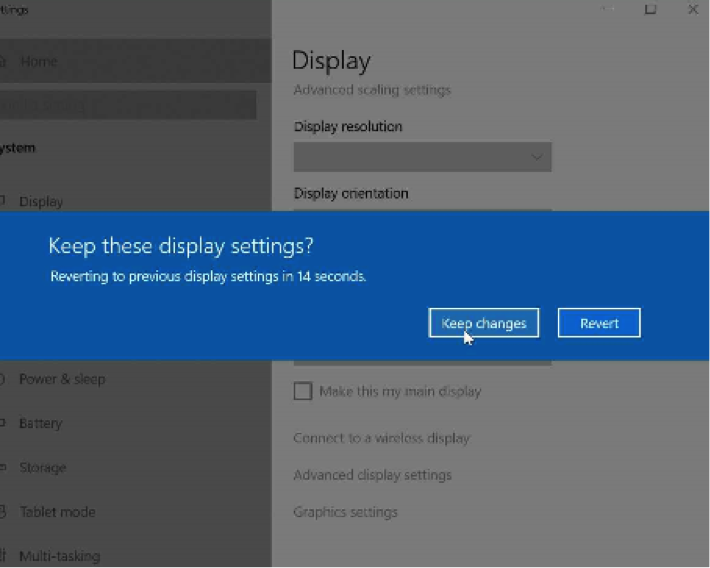710x568 pixels.
Task: Expand the Display orientation combo box
Action: point(422,208)
